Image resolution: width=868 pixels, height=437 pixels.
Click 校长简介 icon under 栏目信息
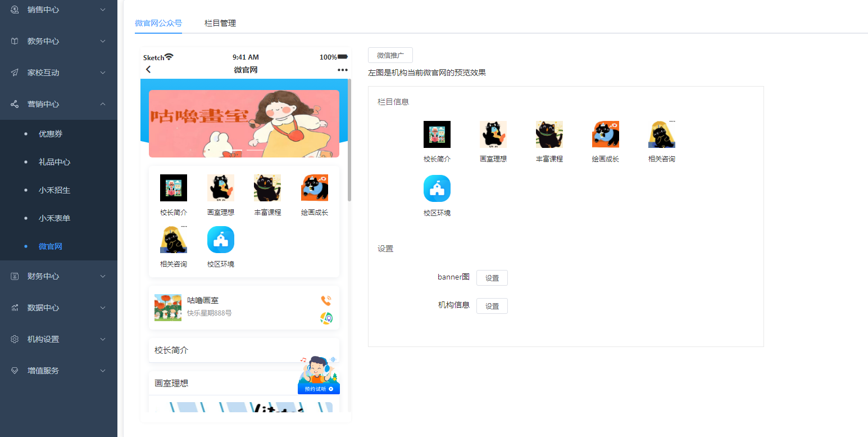(437, 134)
